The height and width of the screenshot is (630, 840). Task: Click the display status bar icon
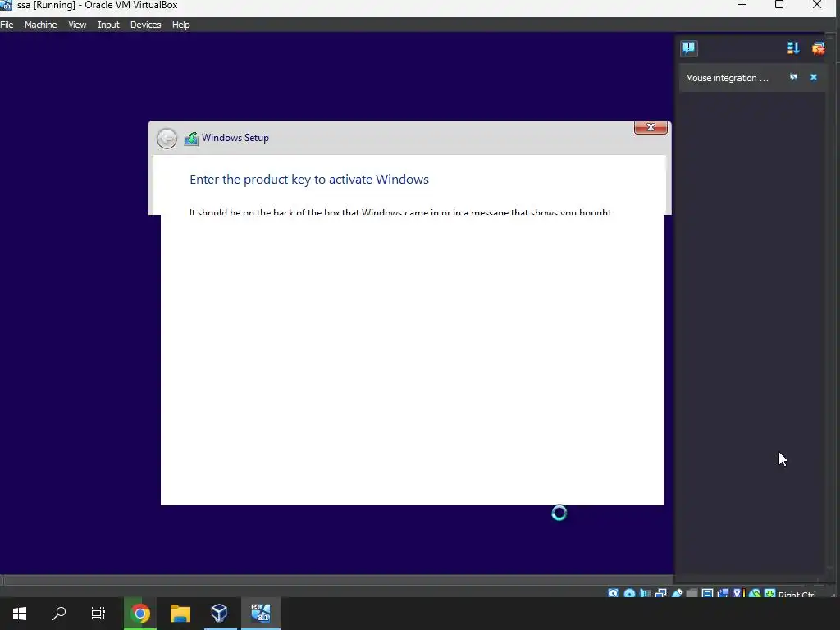click(x=708, y=594)
